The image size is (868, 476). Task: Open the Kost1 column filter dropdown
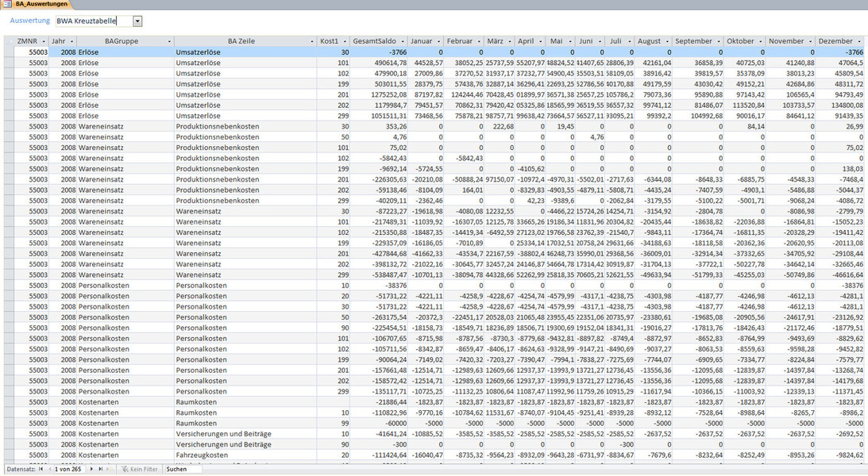click(345, 41)
